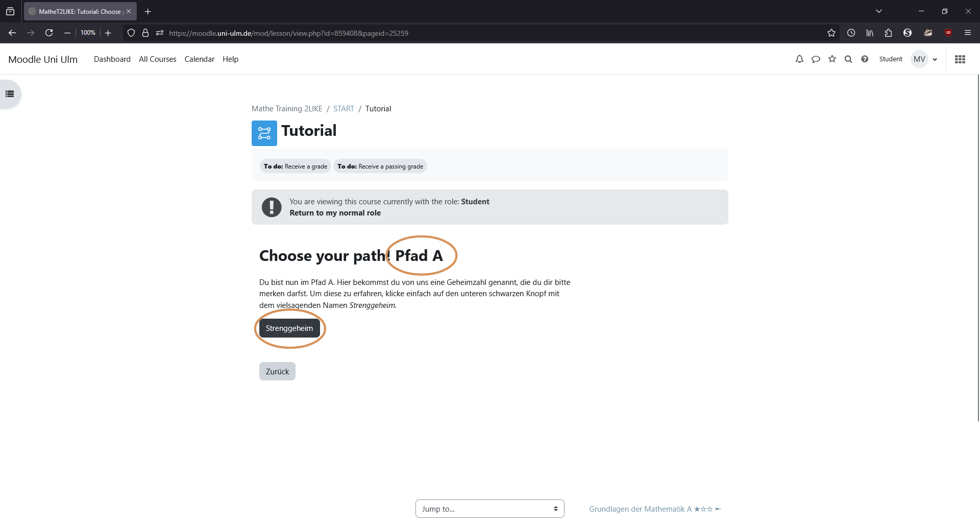Open the All Courses menu item
Screen dimensions: 980x527
[158, 59]
